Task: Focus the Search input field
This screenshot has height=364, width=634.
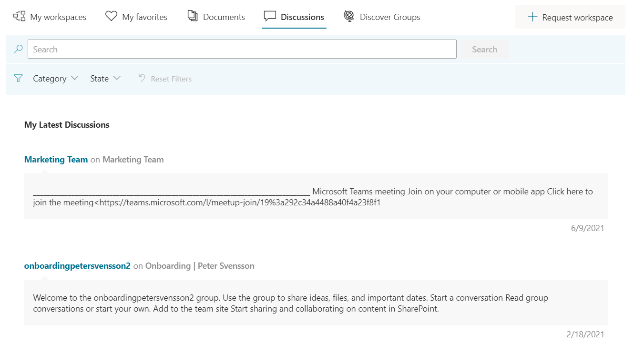Action: tap(242, 49)
